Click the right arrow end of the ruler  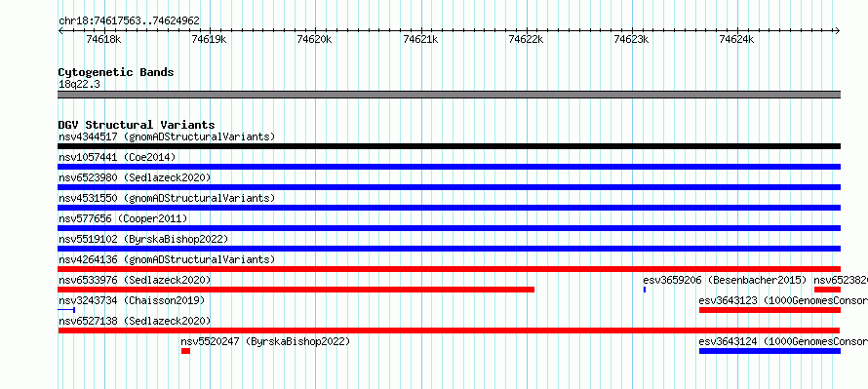[838, 30]
